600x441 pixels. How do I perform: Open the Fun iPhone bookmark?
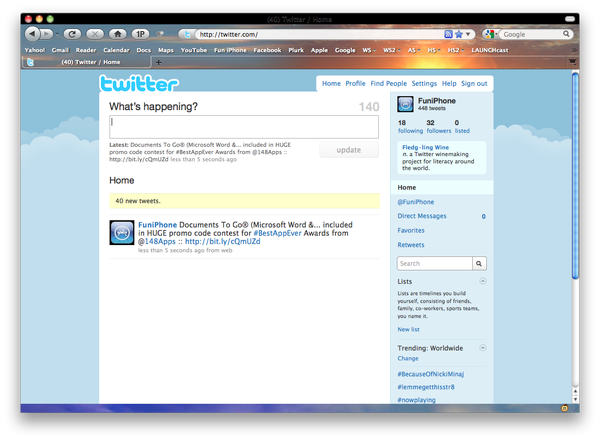tap(230, 50)
